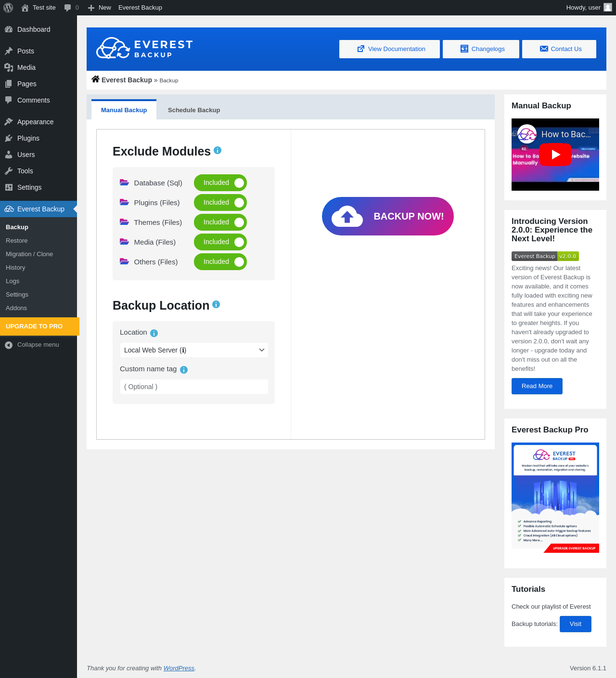
Task: Toggle Themes (Files) Included switch
Action: (220, 222)
